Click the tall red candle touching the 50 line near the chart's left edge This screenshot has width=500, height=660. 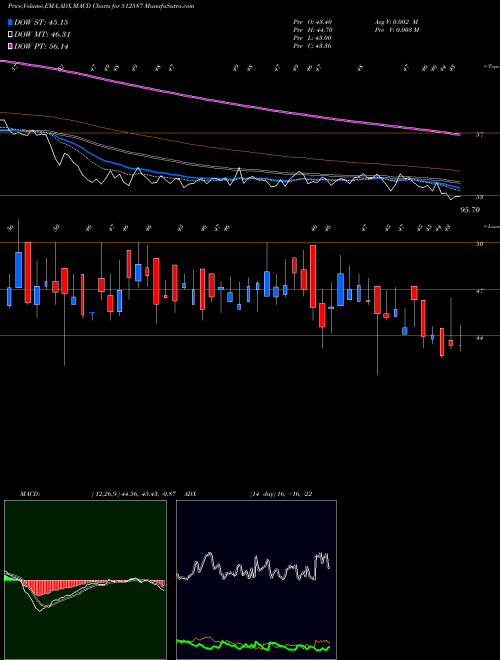coord(28,272)
